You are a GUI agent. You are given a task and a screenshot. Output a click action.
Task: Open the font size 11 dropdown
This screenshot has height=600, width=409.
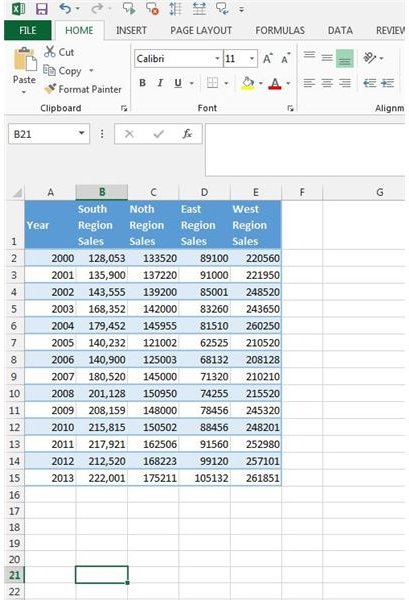tap(252, 59)
